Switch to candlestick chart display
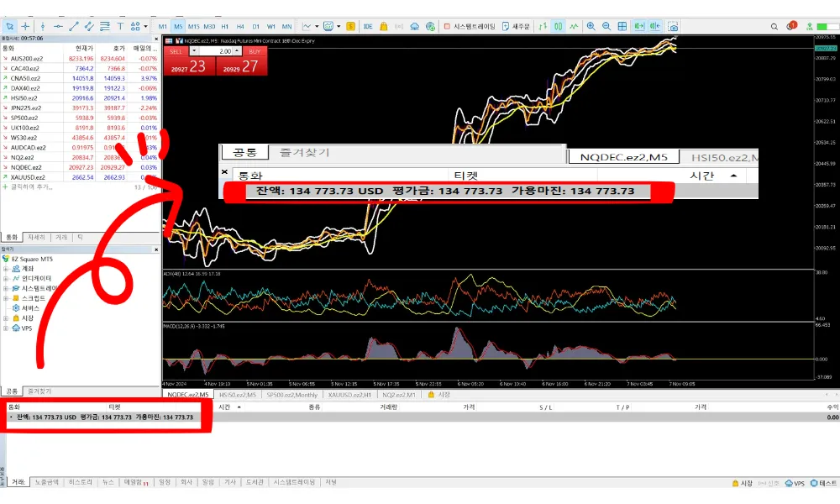The height and width of the screenshot is (504, 840). 559,26
